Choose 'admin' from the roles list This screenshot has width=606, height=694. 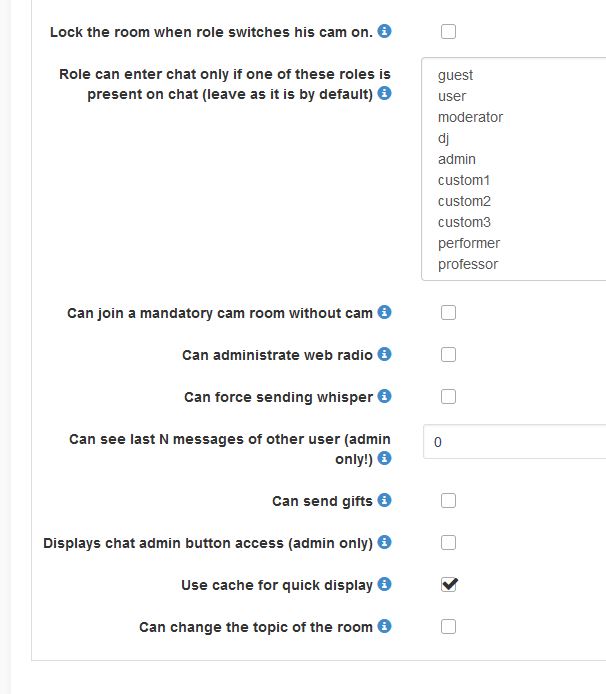pos(457,159)
